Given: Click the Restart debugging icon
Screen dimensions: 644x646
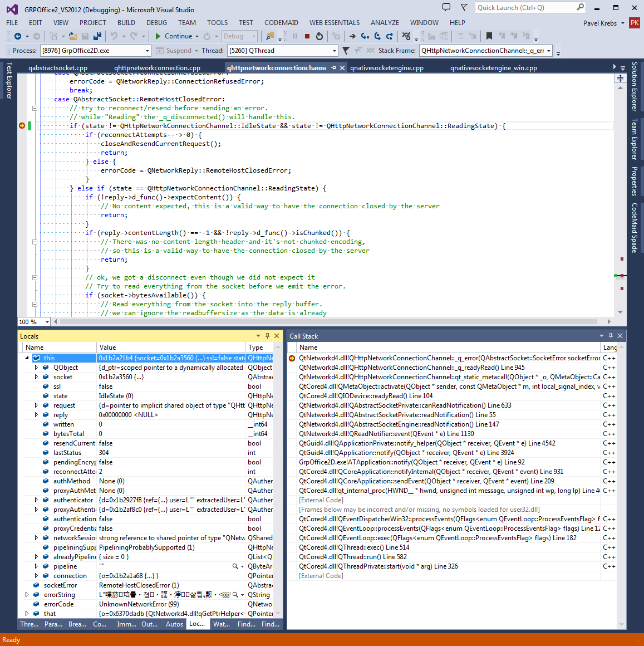Looking at the screenshot, I should 319,36.
